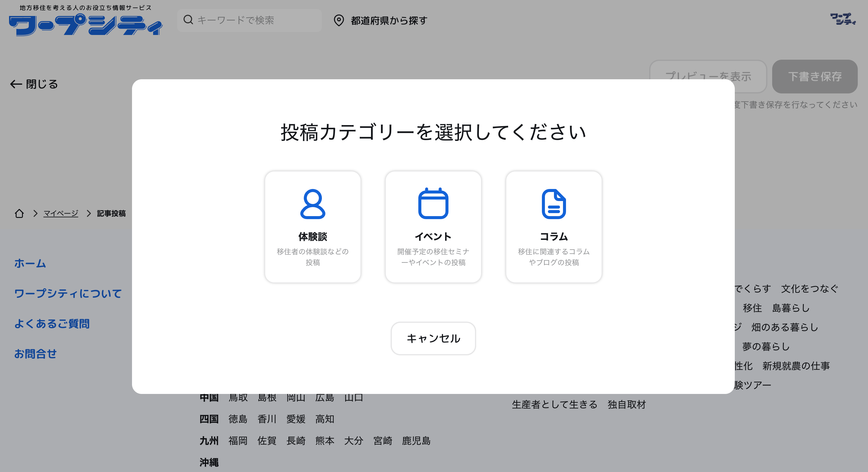This screenshot has height=472, width=868.
Task: Click the home icon in breadcrumb
Action: coord(19,213)
